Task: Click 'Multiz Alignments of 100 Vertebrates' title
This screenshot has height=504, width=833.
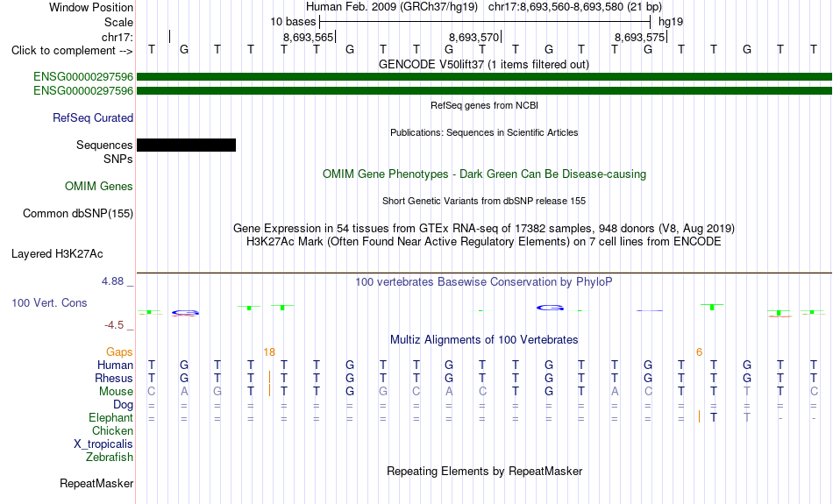Action: point(484,340)
